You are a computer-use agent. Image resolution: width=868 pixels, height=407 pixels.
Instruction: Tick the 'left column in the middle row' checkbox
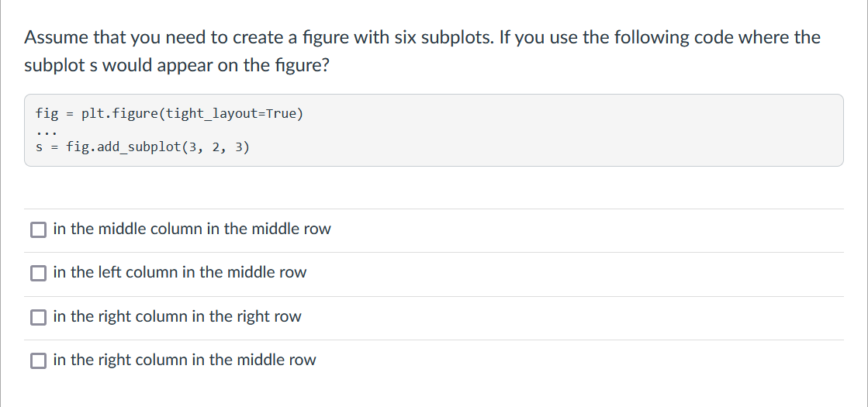tap(38, 273)
